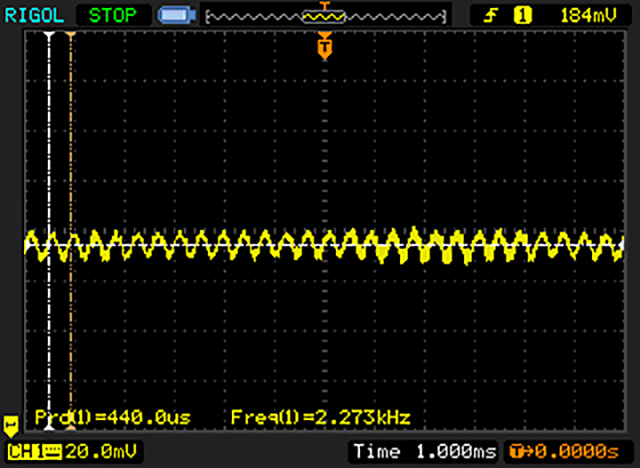Click the RIGOL brand logo text
The width and height of the screenshot is (640, 468).
coord(34,16)
